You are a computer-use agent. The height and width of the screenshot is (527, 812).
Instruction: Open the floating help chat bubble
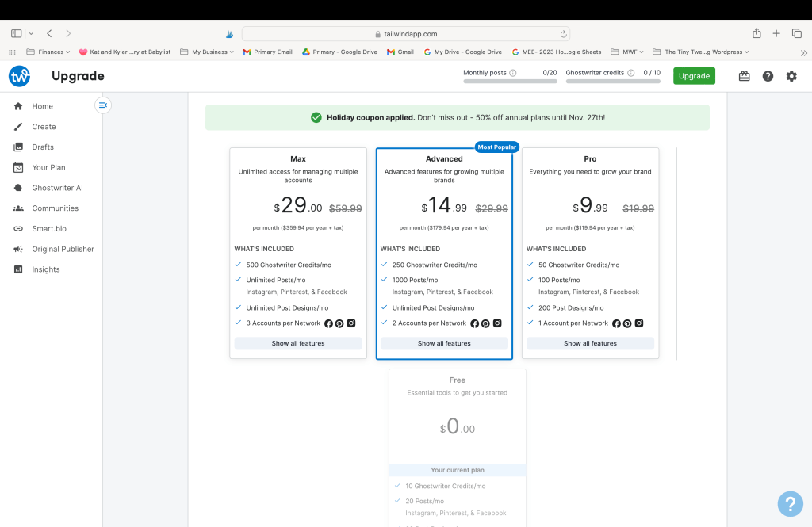coord(791,503)
